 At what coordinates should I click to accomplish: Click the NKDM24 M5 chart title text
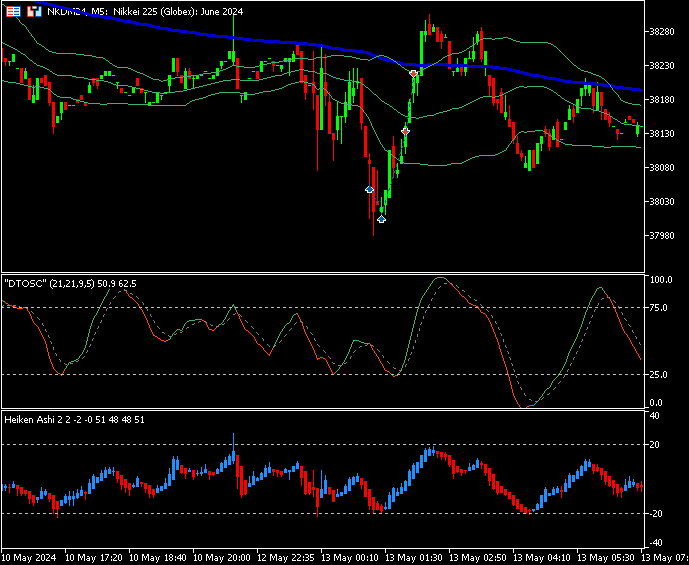point(145,11)
